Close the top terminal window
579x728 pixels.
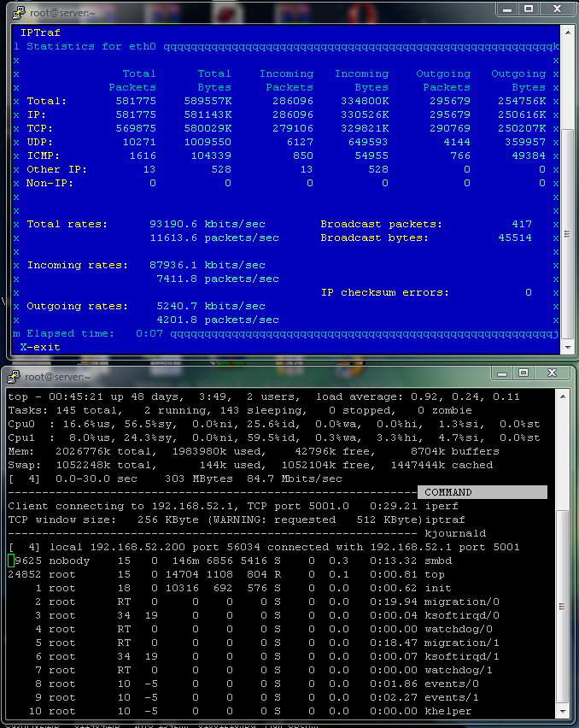[x=552, y=373]
